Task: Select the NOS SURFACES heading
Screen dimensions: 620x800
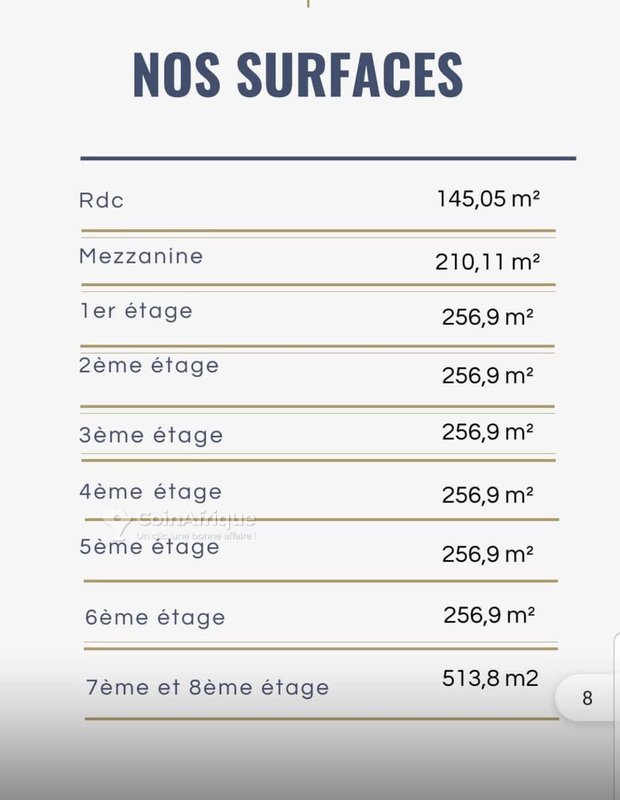Action: tap(297, 75)
